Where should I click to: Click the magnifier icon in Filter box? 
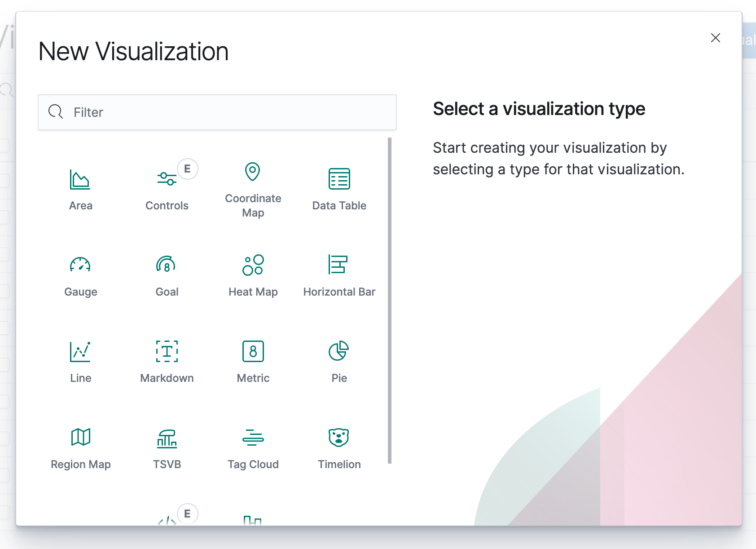[56, 111]
